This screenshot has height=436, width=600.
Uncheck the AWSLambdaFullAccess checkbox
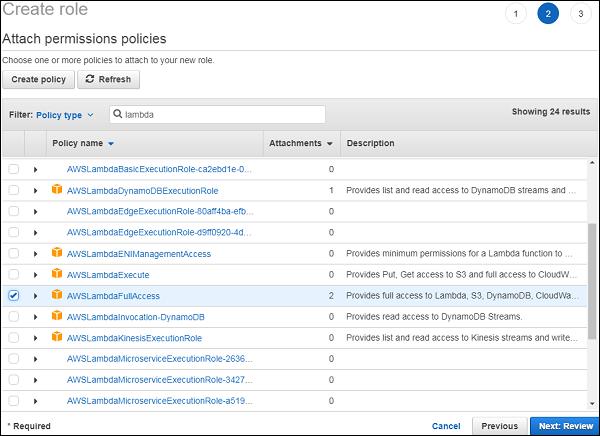pos(13,296)
